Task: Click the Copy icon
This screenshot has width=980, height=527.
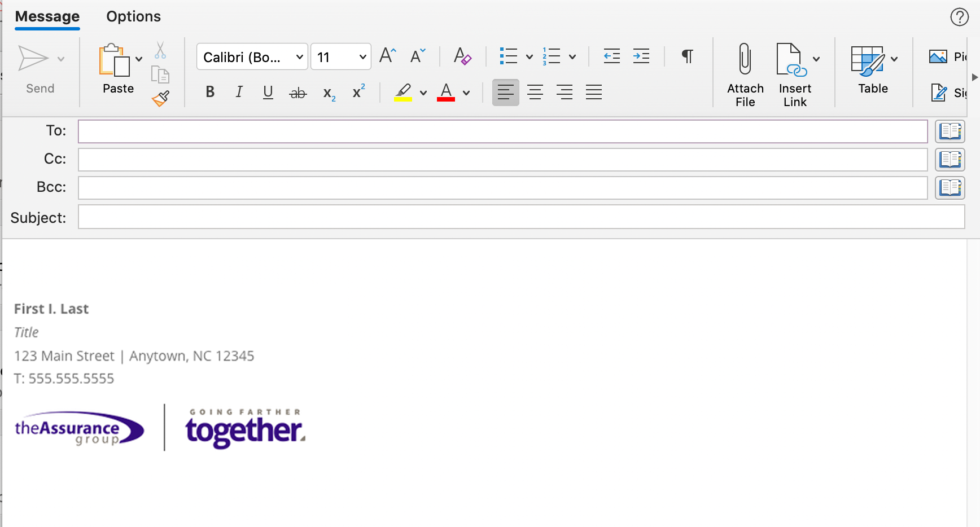Action: 160,74
